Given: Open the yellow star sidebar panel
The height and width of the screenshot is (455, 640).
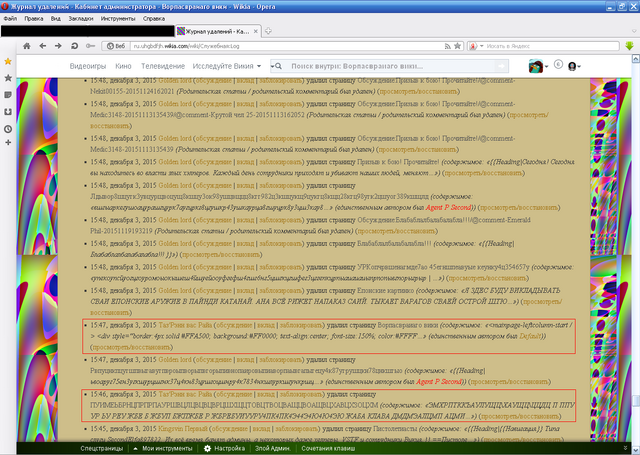Looking at the screenshot, I should [x=8, y=61].
